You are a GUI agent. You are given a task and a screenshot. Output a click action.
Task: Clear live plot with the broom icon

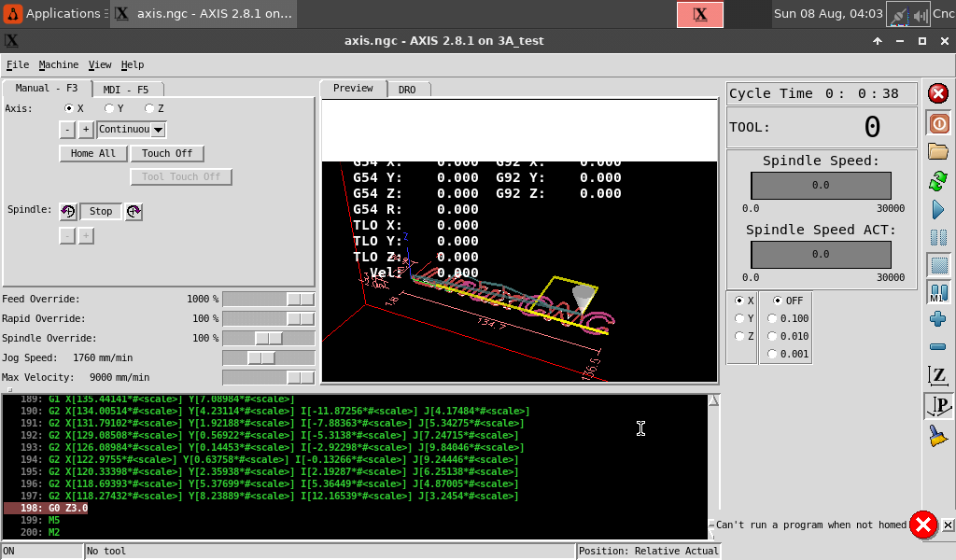(938, 436)
